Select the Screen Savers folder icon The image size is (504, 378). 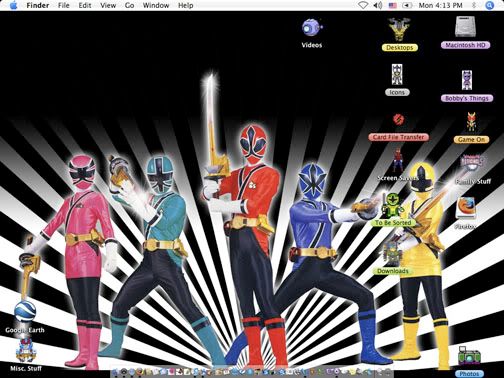[397, 161]
